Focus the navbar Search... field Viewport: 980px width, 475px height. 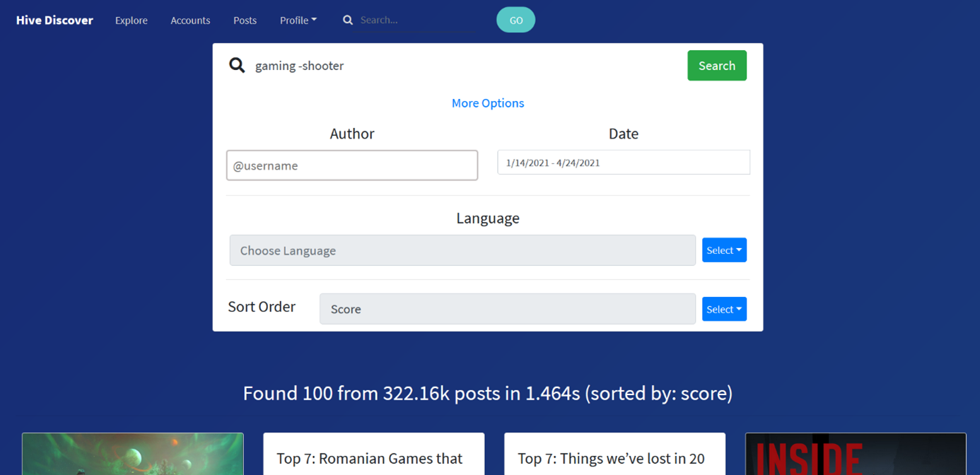click(x=422, y=20)
